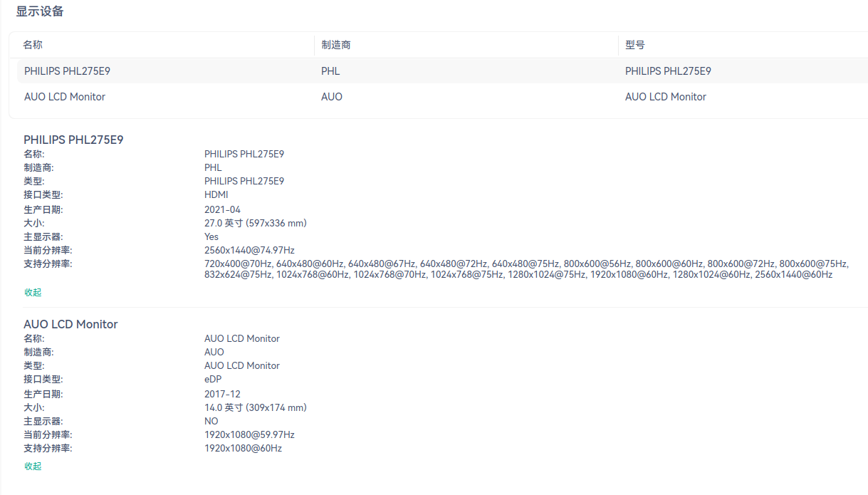Click the NO primary display value
The width and height of the screenshot is (868, 495).
coord(211,421)
